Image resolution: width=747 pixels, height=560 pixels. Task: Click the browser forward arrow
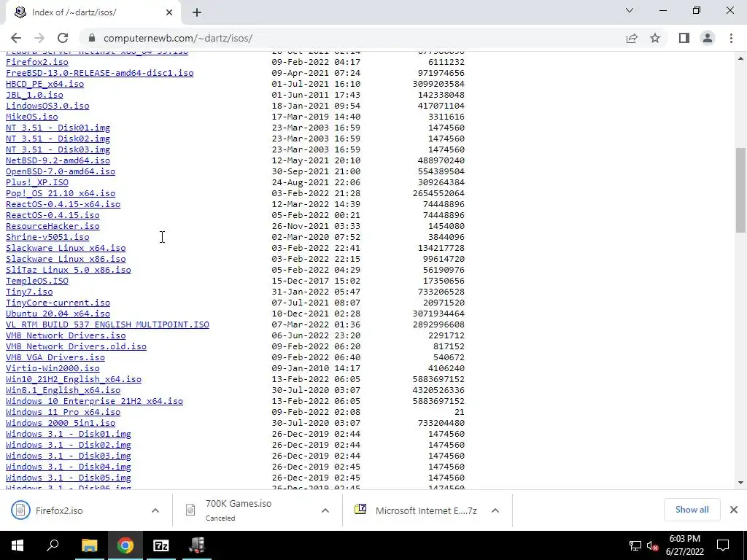point(39,38)
